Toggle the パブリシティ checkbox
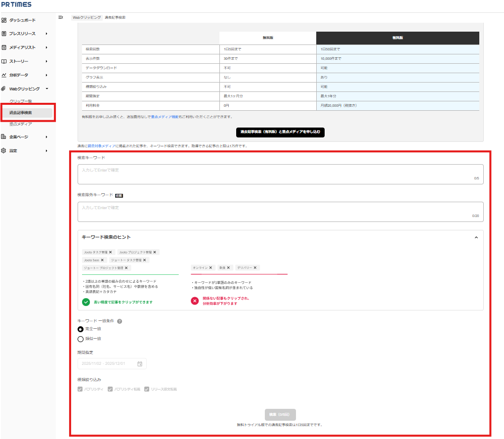Image resolution: width=504 pixels, height=439 pixels. coord(80,389)
